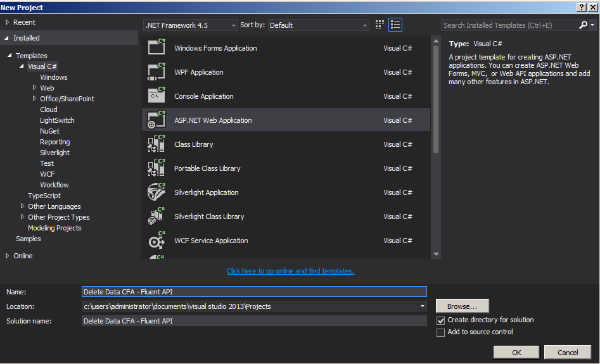Select the TypeScript templates category
This screenshot has width=600, height=364.
pyautogui.click(x=44, y=196)
